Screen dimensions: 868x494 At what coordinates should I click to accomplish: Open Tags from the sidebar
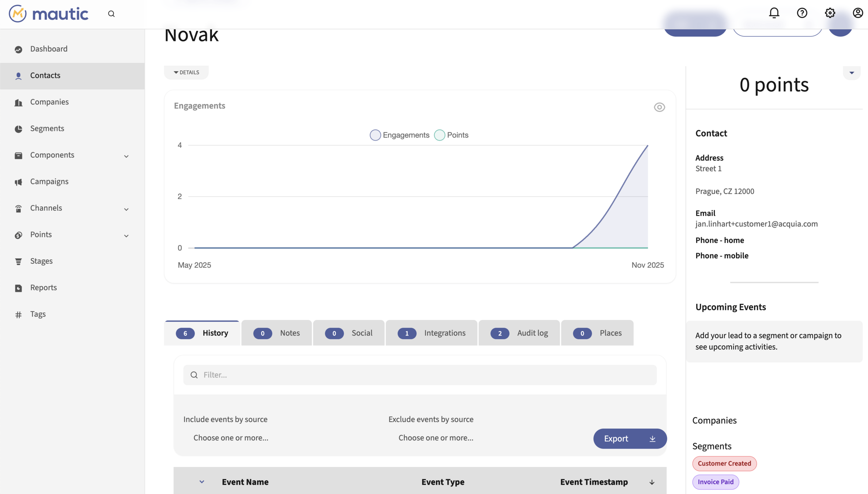[38, 314]
